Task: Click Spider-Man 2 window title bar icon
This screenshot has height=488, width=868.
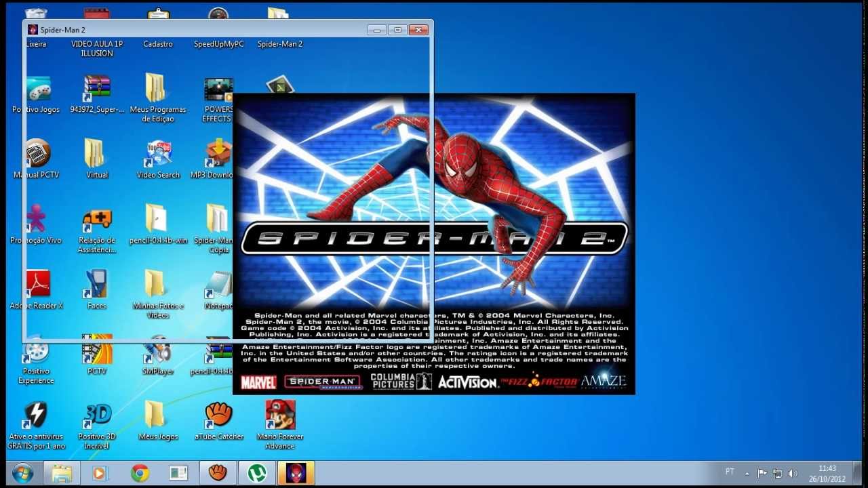Action: (x=33, y=30)
